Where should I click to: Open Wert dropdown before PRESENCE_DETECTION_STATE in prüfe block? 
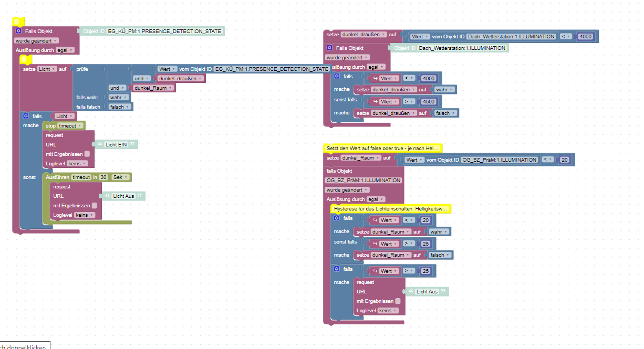[168, 69]
